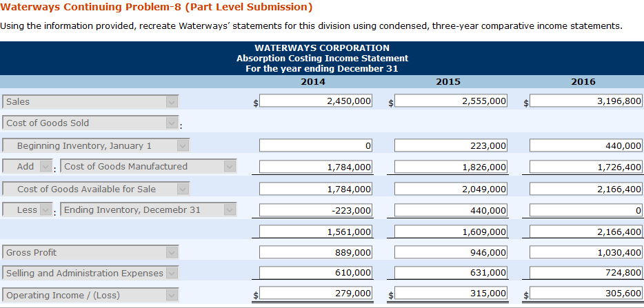Click the 2016 Cost of Goods Manufactured field 1,726,400

pos(585,167)
